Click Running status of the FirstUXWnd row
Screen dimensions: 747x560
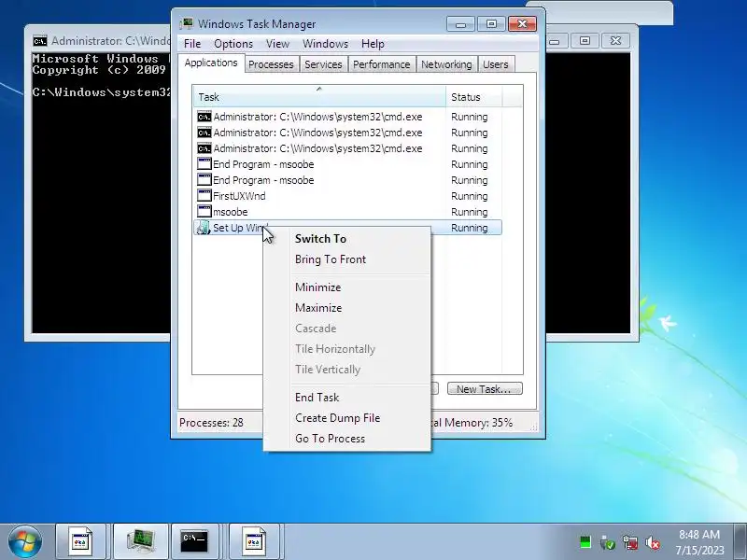[470, 196]
